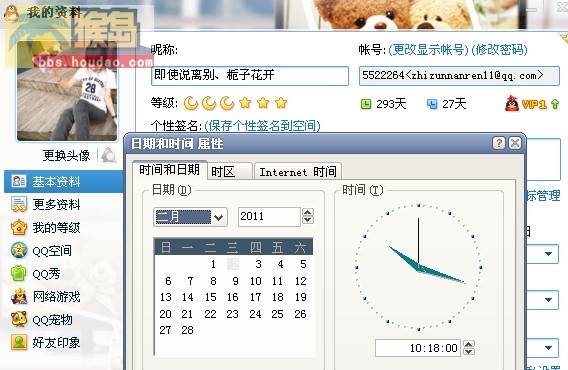The width and height of the screenshot is (568, 370).
Task: Switch to the 时区 tab
Action: 229,171
